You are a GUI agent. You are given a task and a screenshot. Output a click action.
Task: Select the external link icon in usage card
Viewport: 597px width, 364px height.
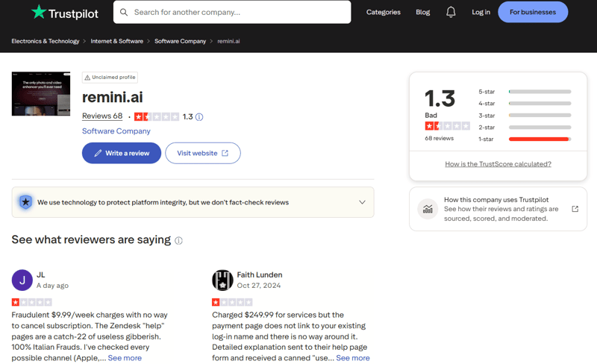[575, 209]
